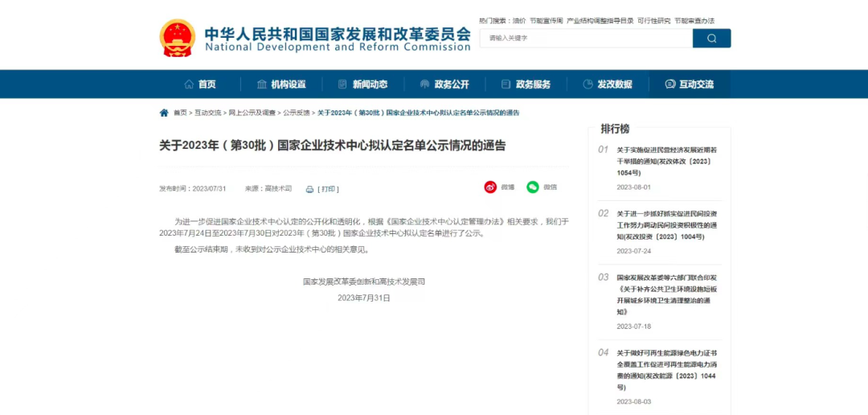Open 首页 in the navigation bar

200,84
